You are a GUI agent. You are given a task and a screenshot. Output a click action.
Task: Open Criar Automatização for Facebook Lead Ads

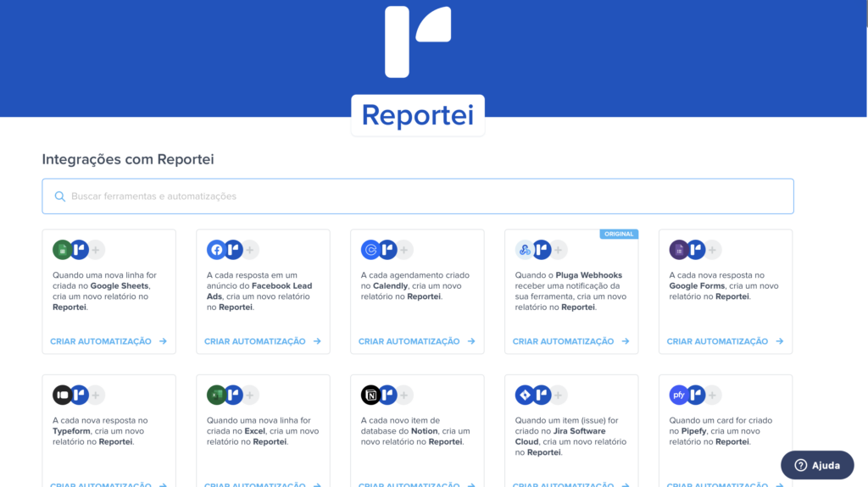pyautogui.click(x=263, y=341)
